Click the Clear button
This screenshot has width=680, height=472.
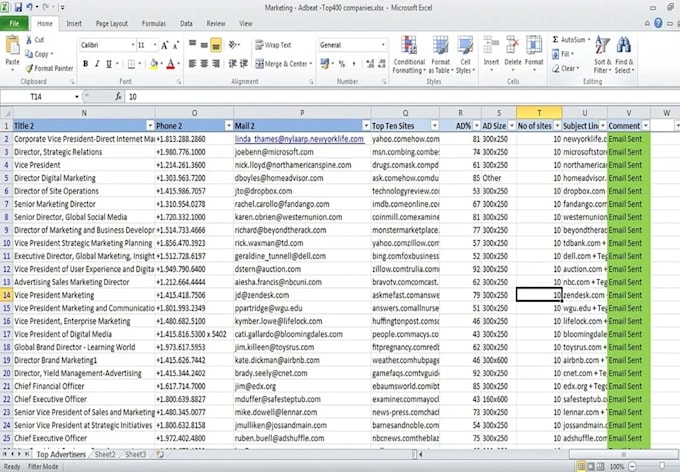coord(564,69)
